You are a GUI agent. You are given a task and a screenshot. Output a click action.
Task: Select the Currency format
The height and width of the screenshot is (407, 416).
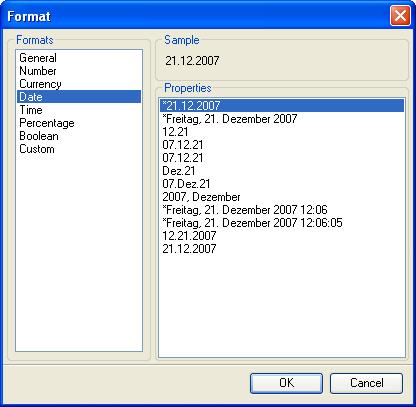(40, 84)
